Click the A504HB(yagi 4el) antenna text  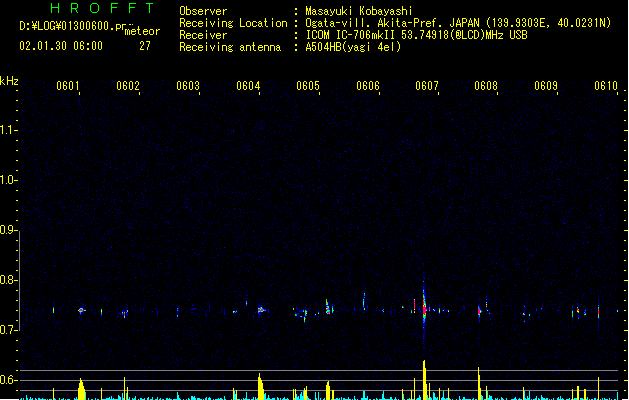(353, 47)
